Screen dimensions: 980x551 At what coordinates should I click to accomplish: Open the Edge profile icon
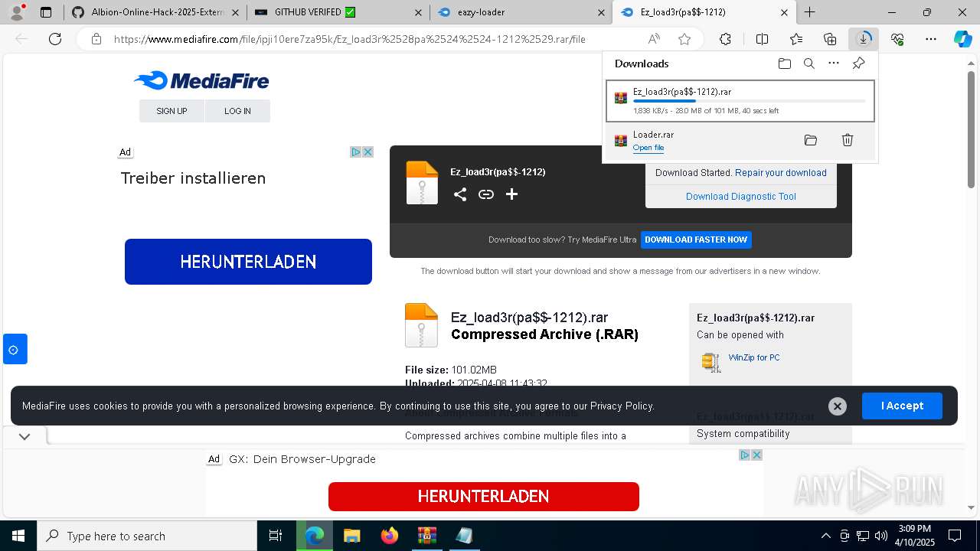[x=17, y=12]
